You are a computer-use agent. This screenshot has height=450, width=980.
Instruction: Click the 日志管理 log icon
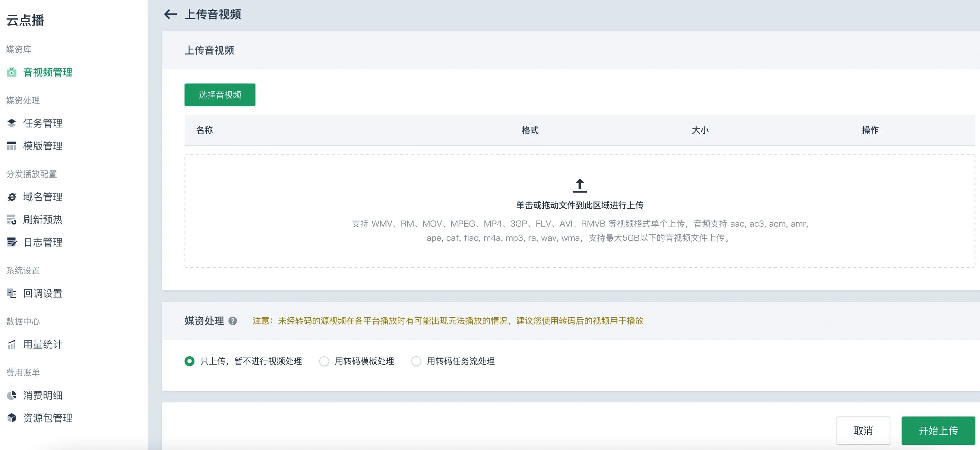pos(12,242)
